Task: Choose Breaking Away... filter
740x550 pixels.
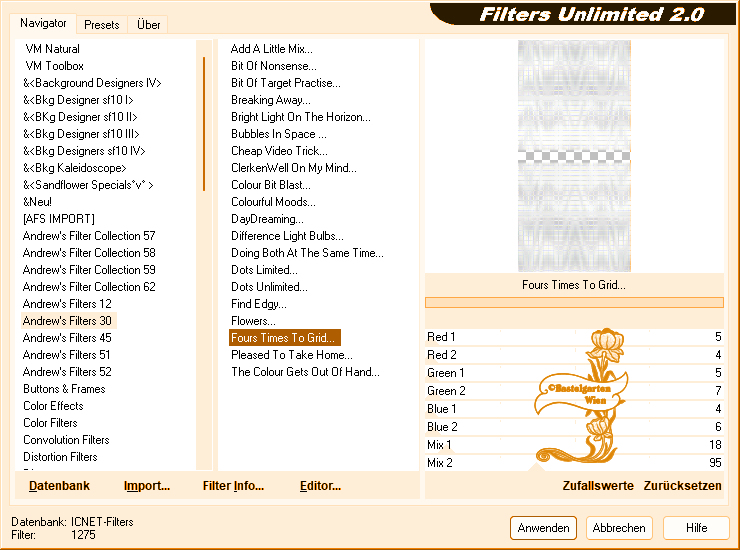Action: [x=270, y=100]
